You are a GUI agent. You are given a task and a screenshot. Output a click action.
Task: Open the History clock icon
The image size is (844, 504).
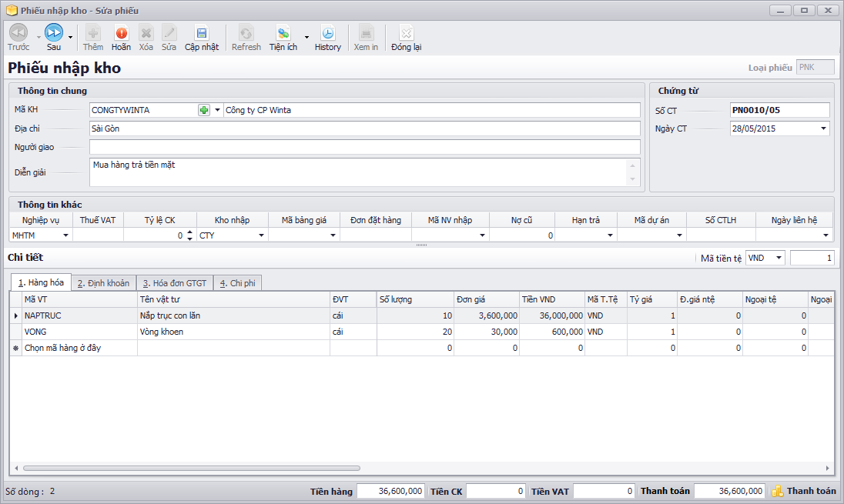point(327,33)
